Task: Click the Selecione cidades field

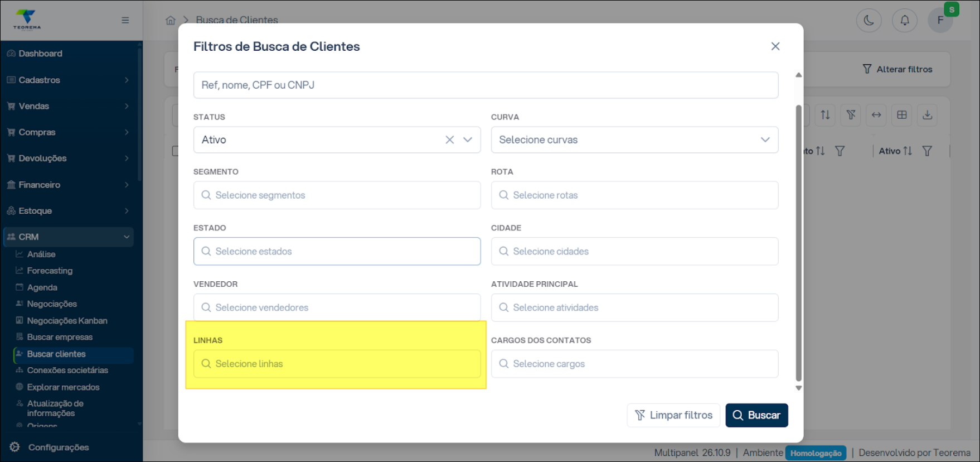Action: 634,251
